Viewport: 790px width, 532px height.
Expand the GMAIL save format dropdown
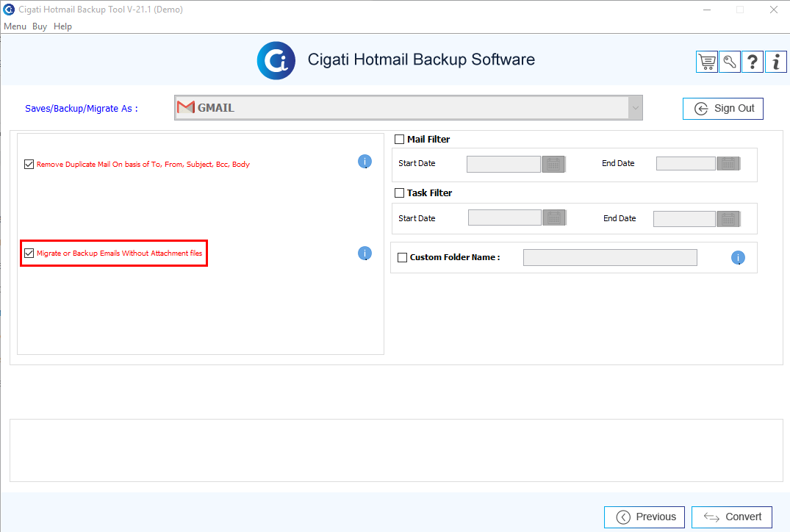coord(636,108)
